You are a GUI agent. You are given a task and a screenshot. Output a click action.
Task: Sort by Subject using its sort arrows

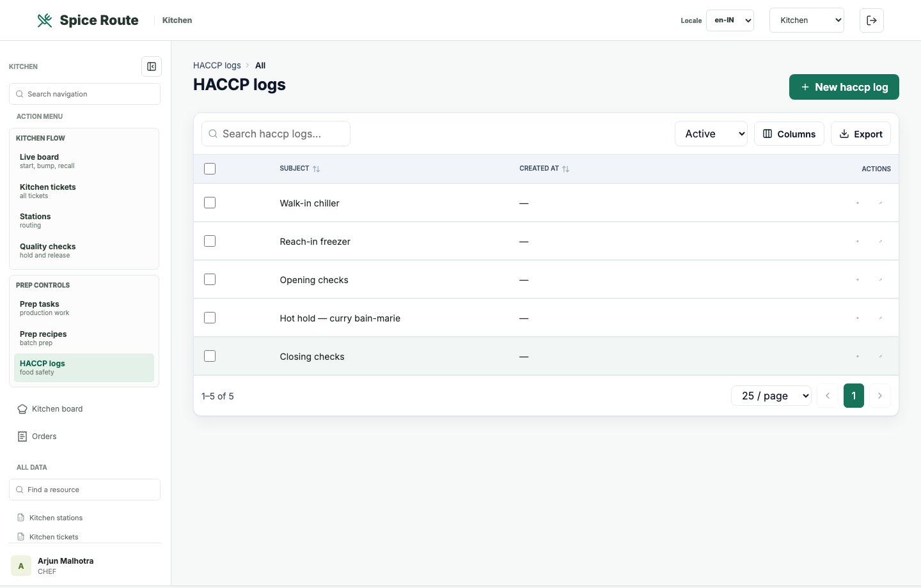click(x=317, y=169)
